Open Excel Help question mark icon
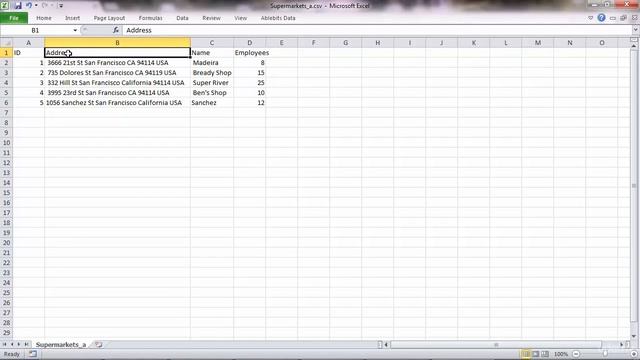The width and height of the screenshot is (640, 360). coord(601,18)
